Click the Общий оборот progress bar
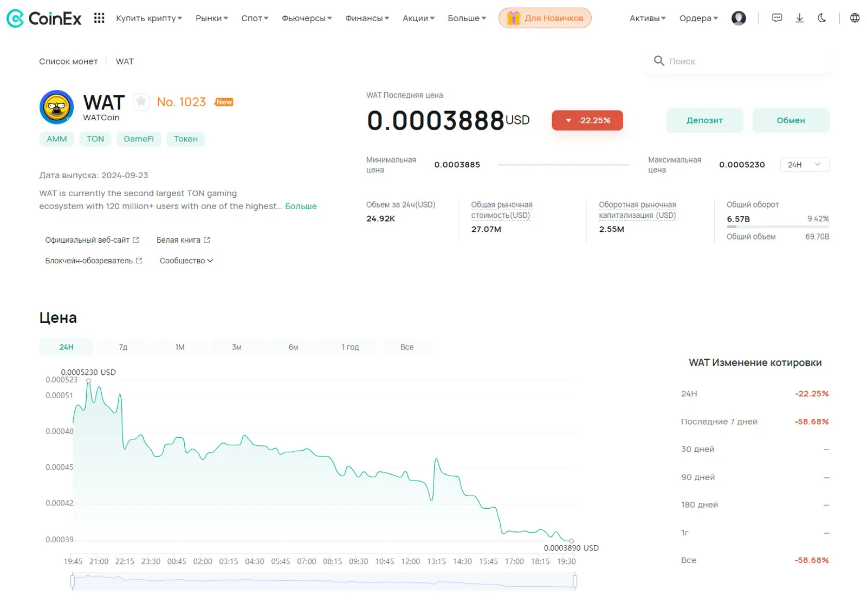Image resolution: width=867 pixels, height=616 pixels. [x=778, y=227]
